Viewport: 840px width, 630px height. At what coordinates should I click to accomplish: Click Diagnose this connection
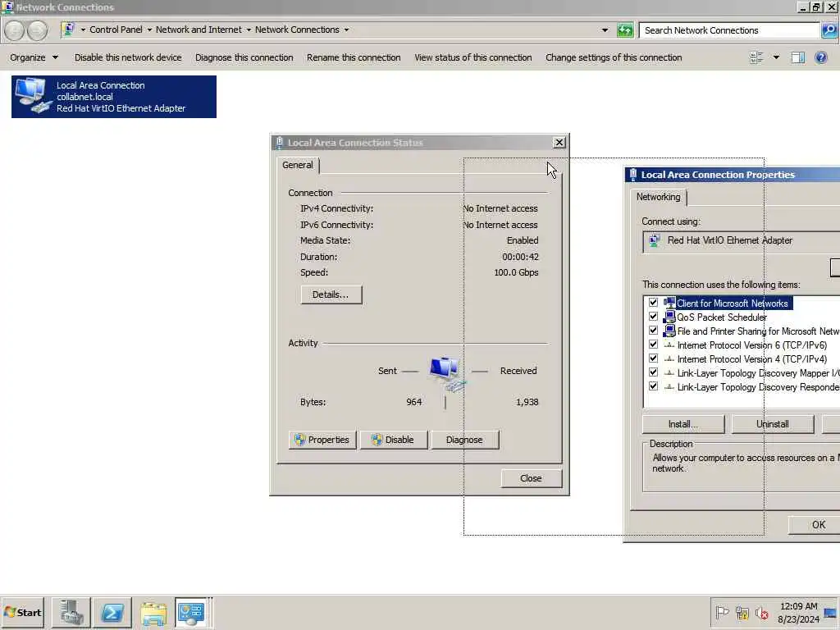click(244, 57)
